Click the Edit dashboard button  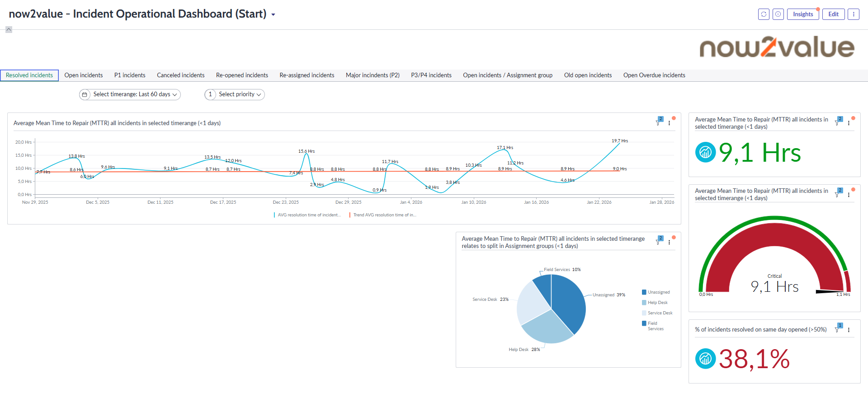pos(833,14)
